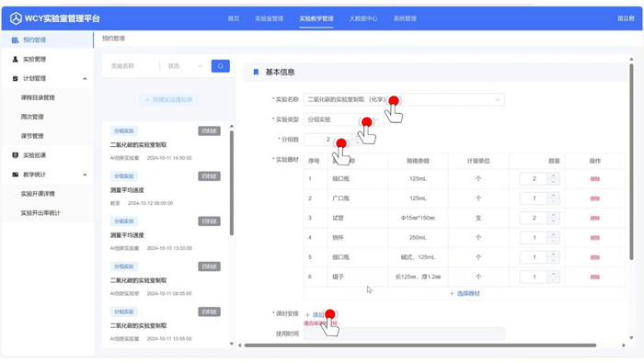This screenshot has width=644, height=362.
Task: Click the 预约管理 sidebar icon
Action: pyautogui.click(x=16, y=40)
